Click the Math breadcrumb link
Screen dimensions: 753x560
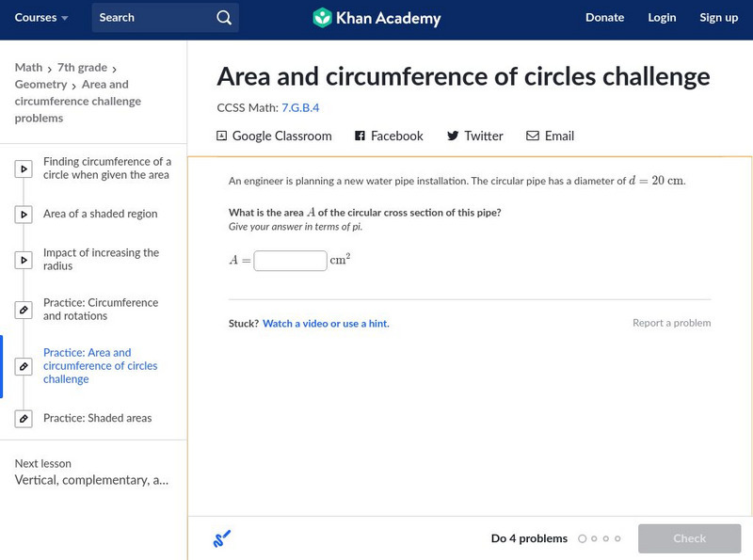point(28,68)
